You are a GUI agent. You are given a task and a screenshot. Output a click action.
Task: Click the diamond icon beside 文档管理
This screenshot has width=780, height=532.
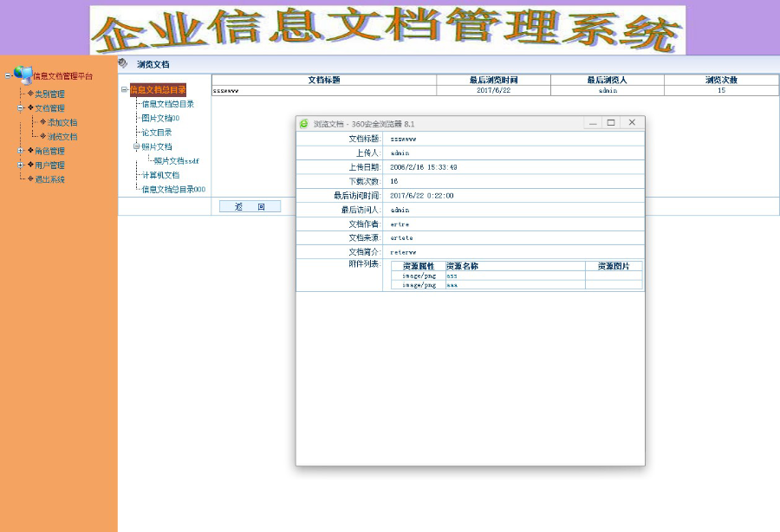tap(29, 107)
